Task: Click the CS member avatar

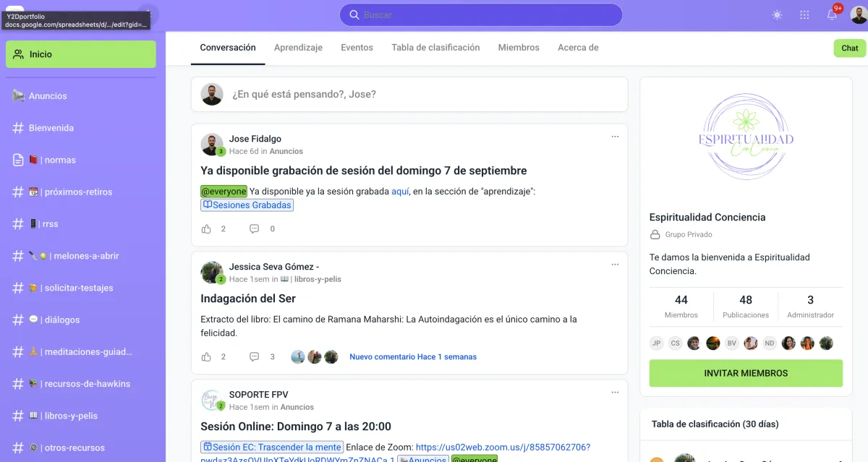Action: pyautogui.click(x=676, y=343)
